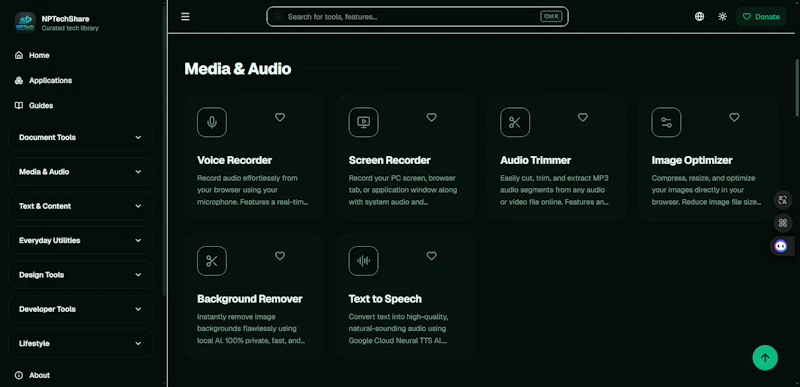Click the Ctrl K shortcut badge

click(x=551, y=16)
